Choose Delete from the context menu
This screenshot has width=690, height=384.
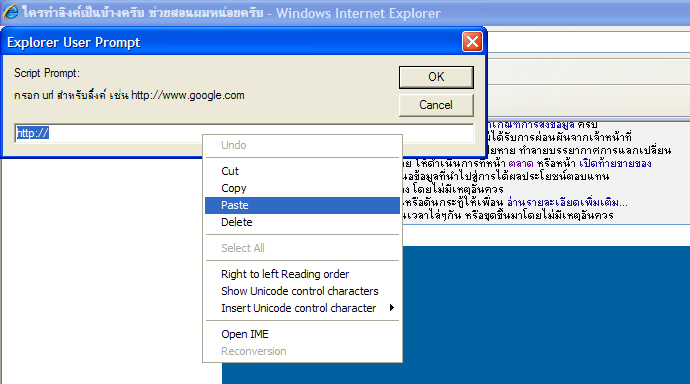coord(302,222)
